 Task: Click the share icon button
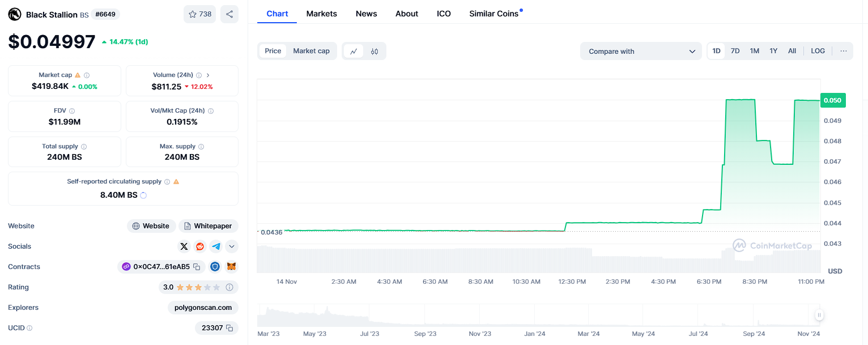pos(229,14)
